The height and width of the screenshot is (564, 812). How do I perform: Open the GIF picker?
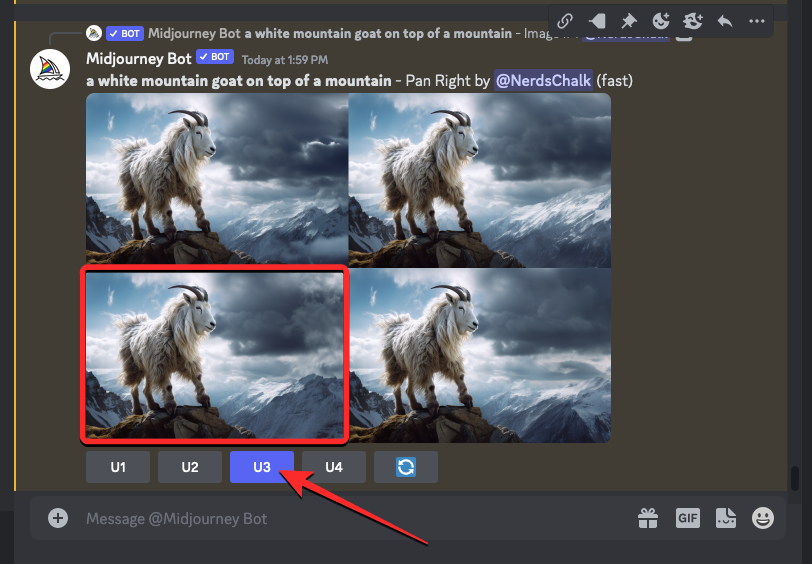[x=688, y=518]
